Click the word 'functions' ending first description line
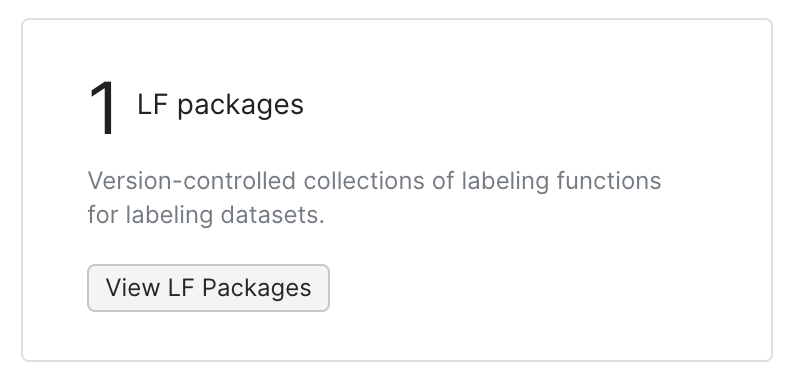 click(x=609, y=180)
